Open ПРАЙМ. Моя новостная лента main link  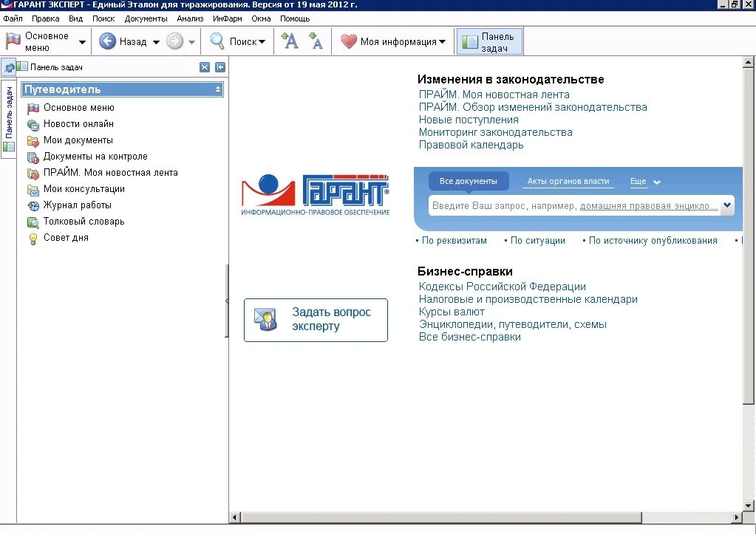tap(494, 95)
